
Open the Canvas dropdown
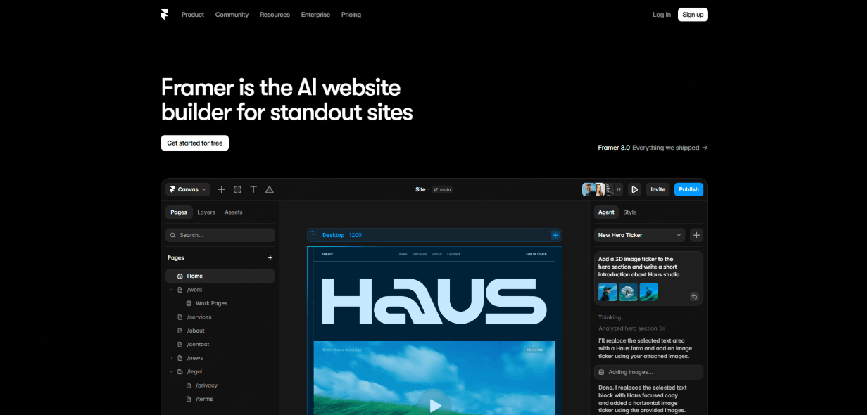coord(188,189)
